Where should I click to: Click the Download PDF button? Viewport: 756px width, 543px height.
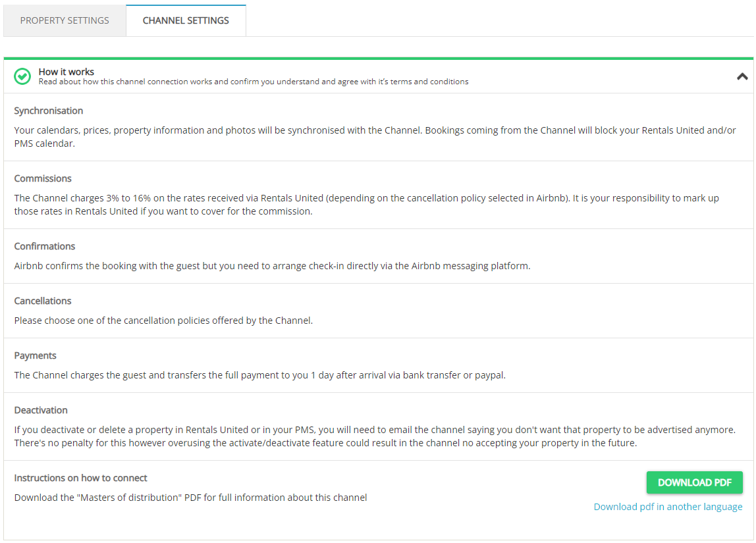coord(694,482)
